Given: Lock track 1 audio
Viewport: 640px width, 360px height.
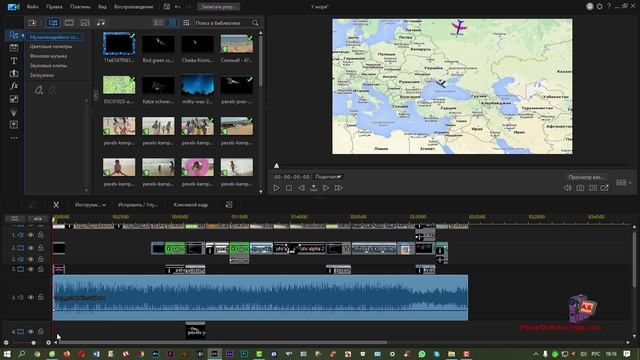Looking at the screenshot, I should coord(40,235).
